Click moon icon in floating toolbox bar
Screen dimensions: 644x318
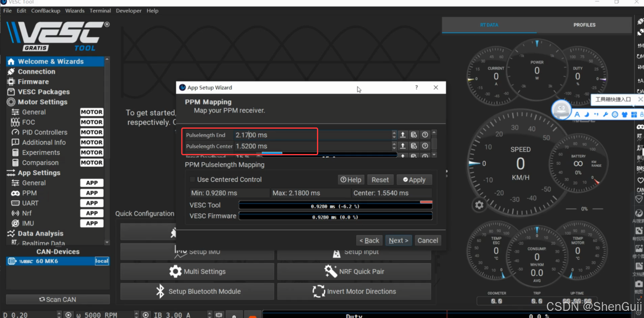coord(586,114)
